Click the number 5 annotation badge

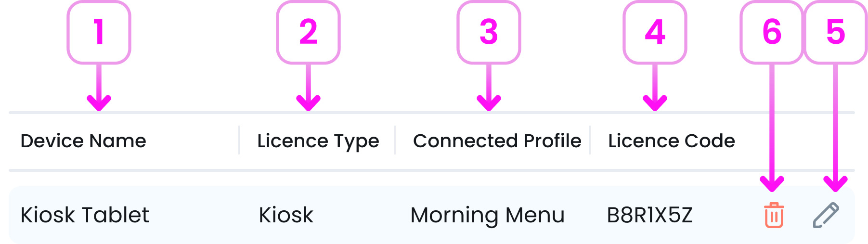pos(836,32)
